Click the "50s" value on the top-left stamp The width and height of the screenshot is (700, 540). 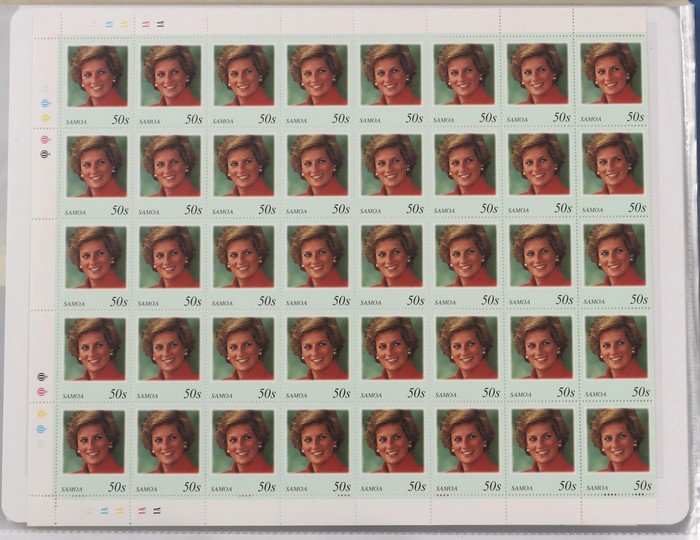[119, 118]
